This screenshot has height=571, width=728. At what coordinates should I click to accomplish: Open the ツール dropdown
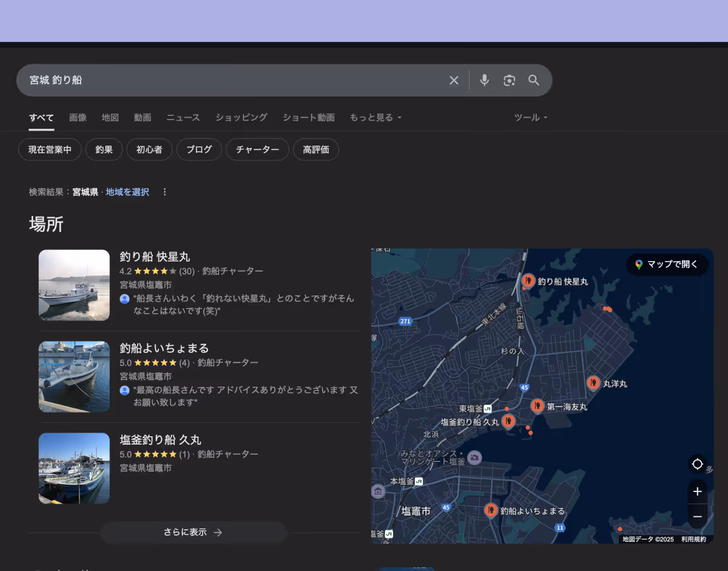click(x=531, y=117)
